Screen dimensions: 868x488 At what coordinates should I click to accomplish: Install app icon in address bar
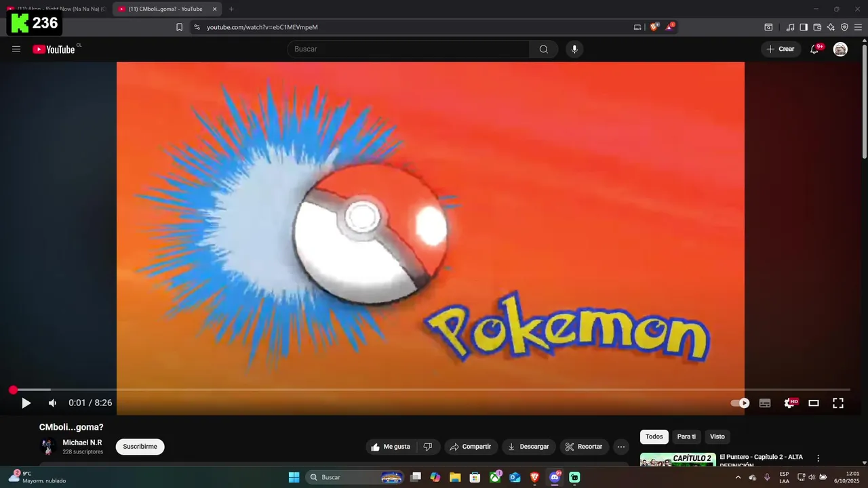(x=637, y=27)
